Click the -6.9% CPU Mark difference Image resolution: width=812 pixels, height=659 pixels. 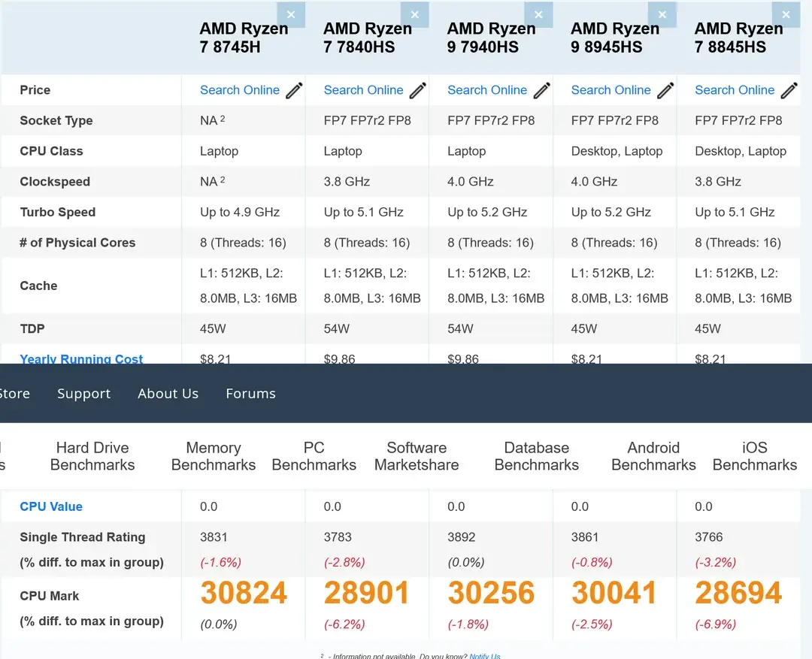[715, 624]
